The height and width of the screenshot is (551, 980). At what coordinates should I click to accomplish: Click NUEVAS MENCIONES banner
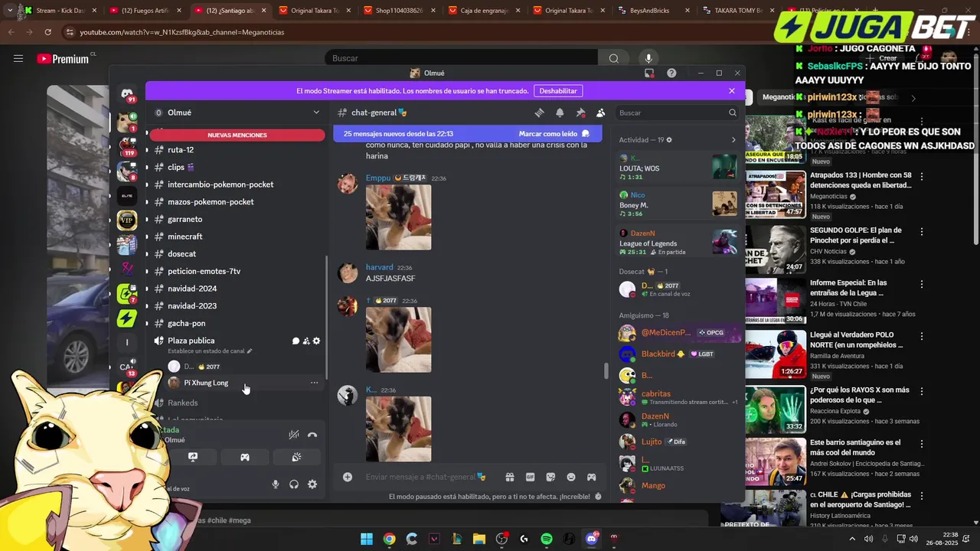(x=237, y=135)
